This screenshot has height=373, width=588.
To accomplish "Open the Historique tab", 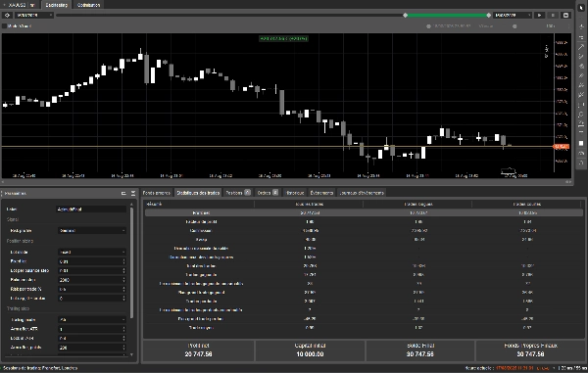I will [295, 193].
